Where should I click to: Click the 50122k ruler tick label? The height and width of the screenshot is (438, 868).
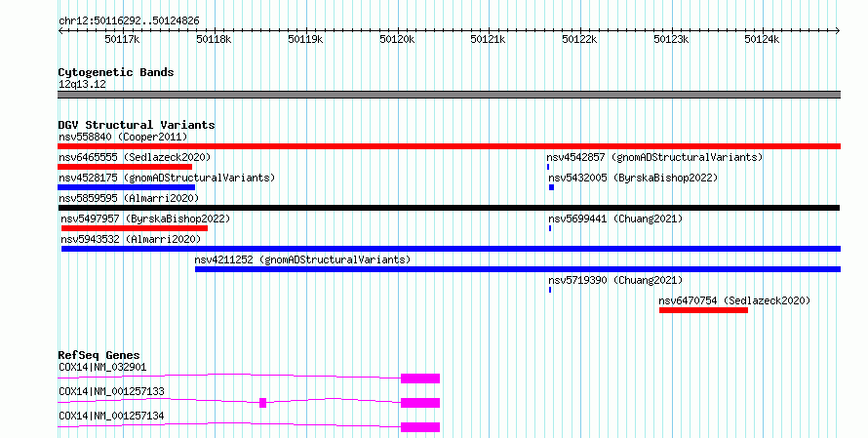pyautogui.click(x=579, y=39)
